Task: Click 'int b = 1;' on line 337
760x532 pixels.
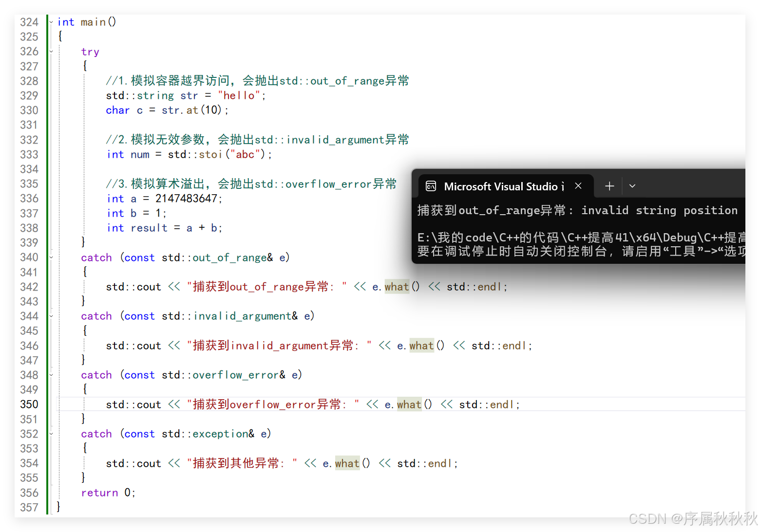Action: pyautogui.click(x=136, y=214)
